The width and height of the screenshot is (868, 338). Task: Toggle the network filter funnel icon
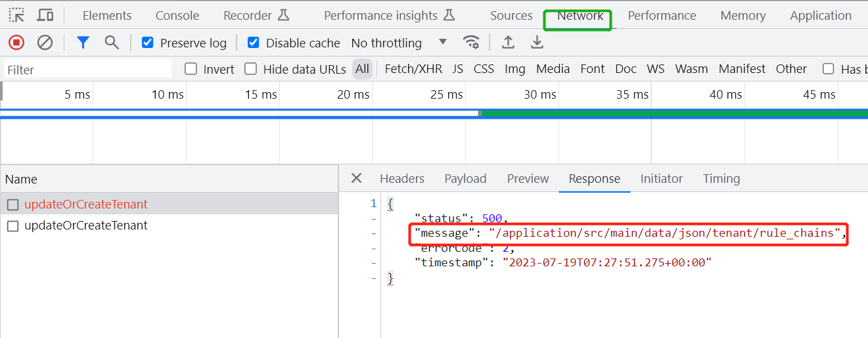[83, 43]
